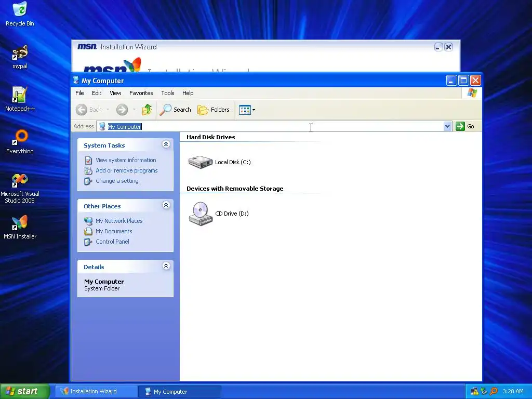This screenshot has height=399, width=532.
Task: Click the Hard Disk Drives group header
Action: tap(211, 137)
